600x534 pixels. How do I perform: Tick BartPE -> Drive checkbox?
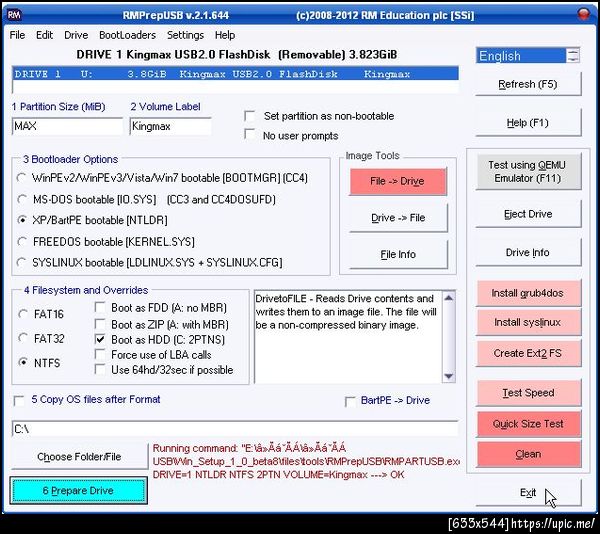pos(350,401)
